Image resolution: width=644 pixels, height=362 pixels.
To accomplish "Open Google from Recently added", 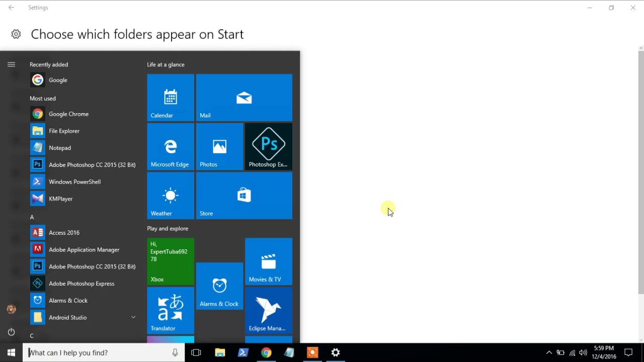I will [x=83, y=80].
